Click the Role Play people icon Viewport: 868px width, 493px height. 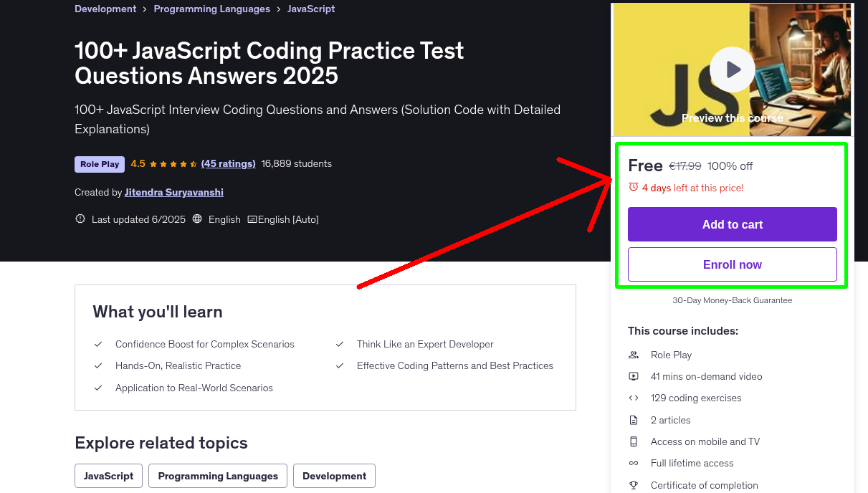point(634,355)
